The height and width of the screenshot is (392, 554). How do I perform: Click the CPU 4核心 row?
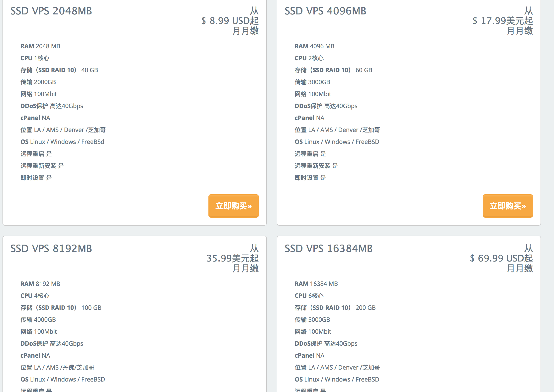point(35,296)
